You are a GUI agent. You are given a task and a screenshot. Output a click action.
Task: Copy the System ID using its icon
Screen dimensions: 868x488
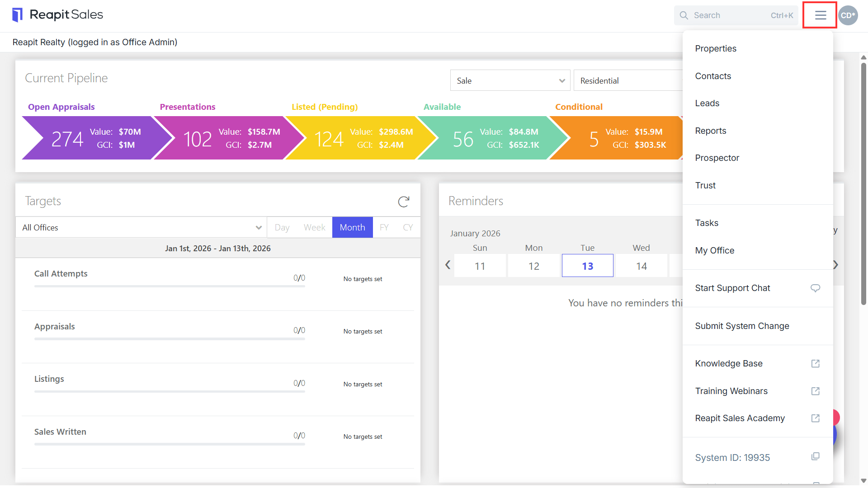(x=815, y=456)
